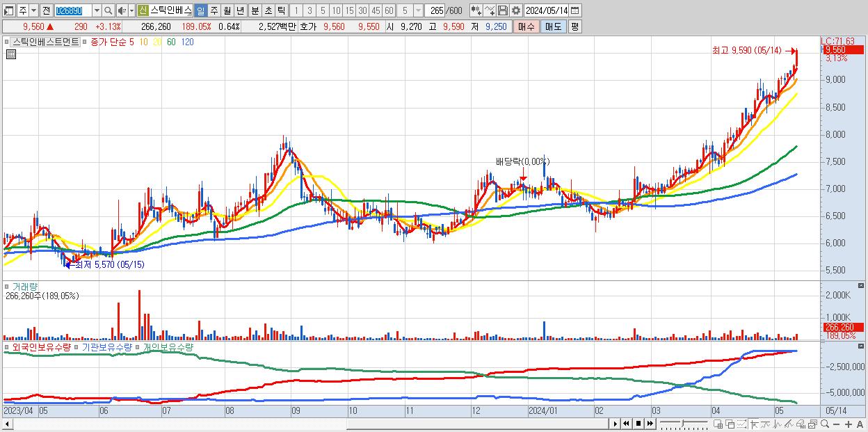Screen dimensions: 868x432
Task: Click the green 신 badge icon
Action: [143, 10]
